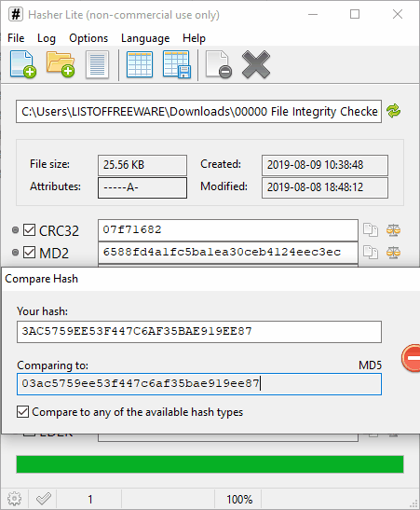This screenshot has height=510, width=420.
Task: Click the Add folder toolbar icon
Action: coord(61,64)
